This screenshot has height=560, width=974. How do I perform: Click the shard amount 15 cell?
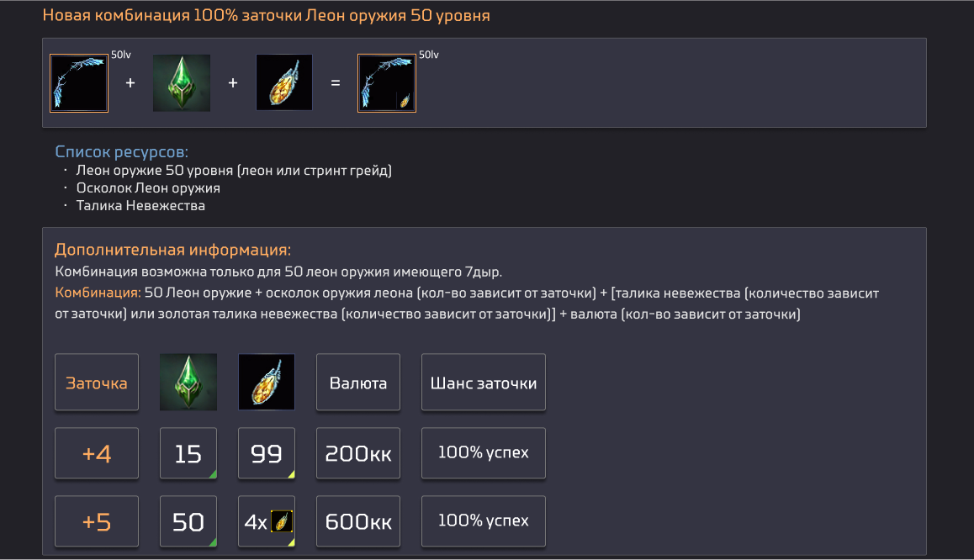point(188,453)
